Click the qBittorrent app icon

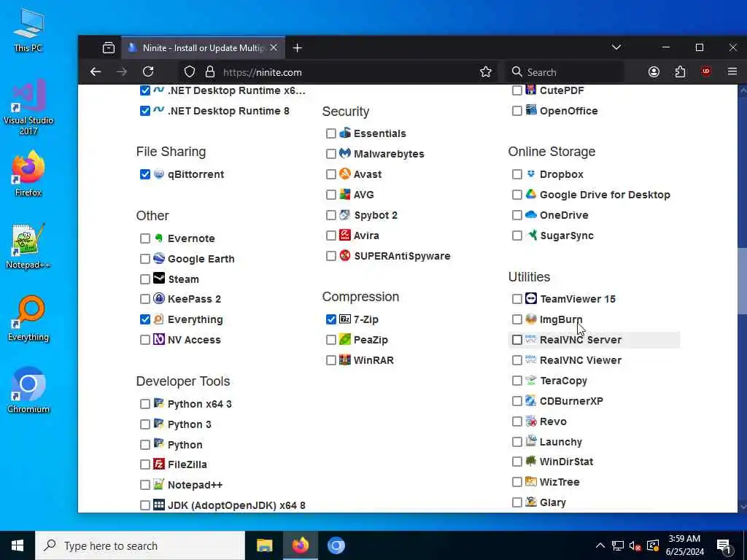(158, 174)
